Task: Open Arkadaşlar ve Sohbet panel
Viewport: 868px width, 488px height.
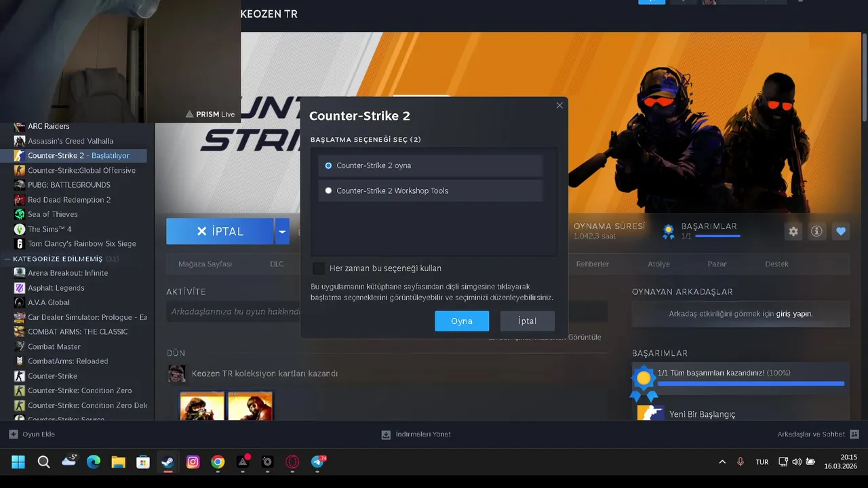Action: pos(818,434)
